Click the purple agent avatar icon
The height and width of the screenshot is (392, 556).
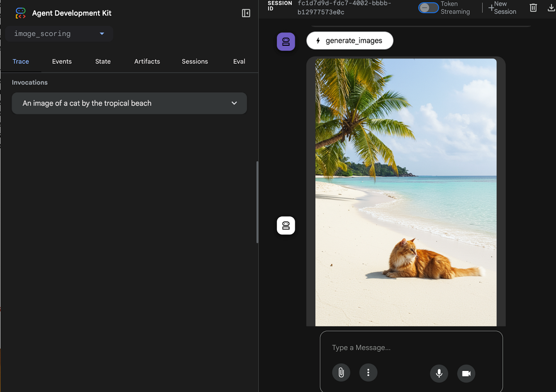(286, 42)
